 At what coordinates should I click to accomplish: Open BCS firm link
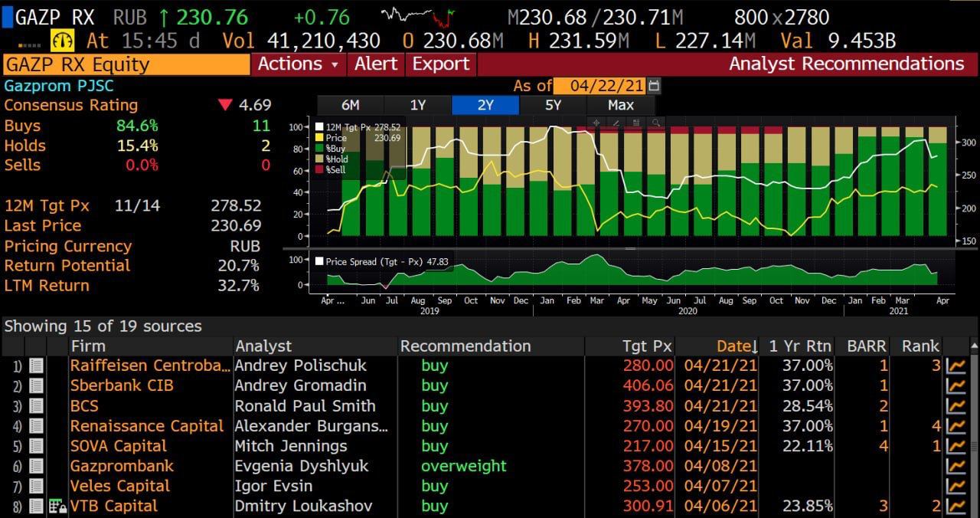84,406
